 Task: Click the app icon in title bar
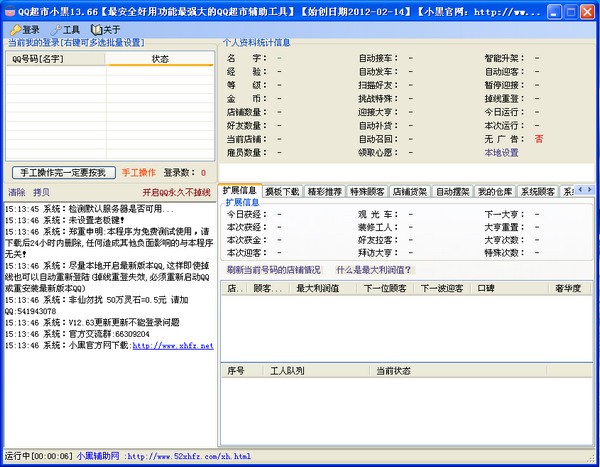pyautogui.click(x=10, y=11)
